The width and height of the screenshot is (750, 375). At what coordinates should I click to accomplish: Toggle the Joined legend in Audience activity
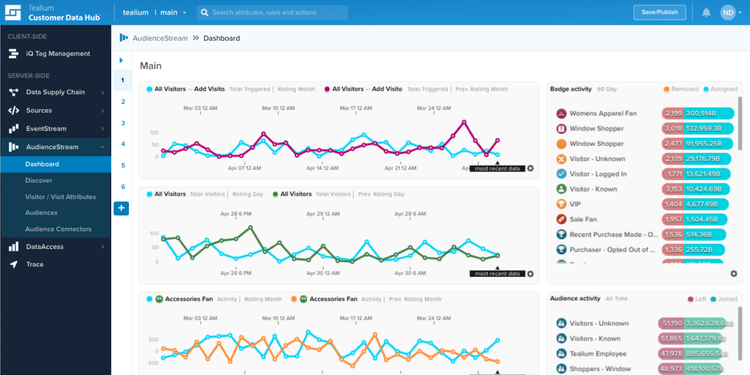(724, 299)
